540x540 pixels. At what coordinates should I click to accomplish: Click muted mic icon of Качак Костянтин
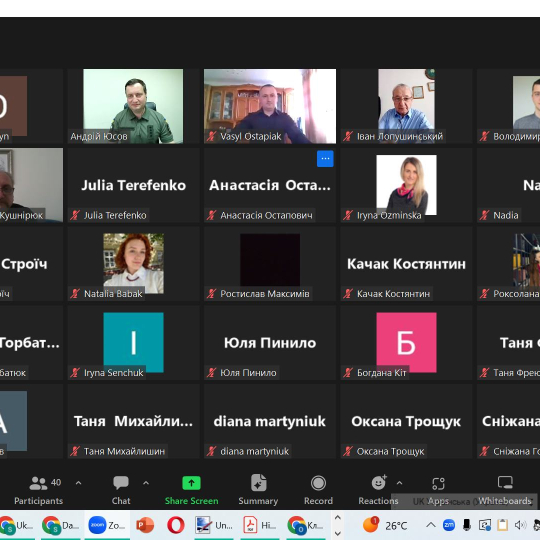click(348, 294)
